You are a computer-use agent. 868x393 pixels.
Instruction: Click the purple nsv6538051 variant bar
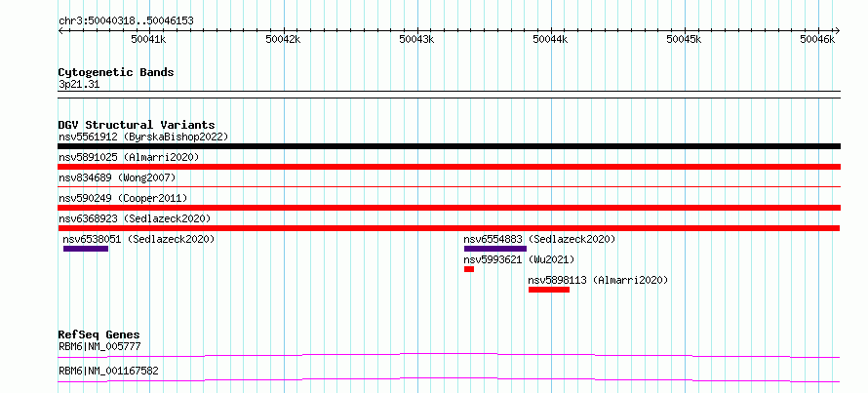point(86,249)
